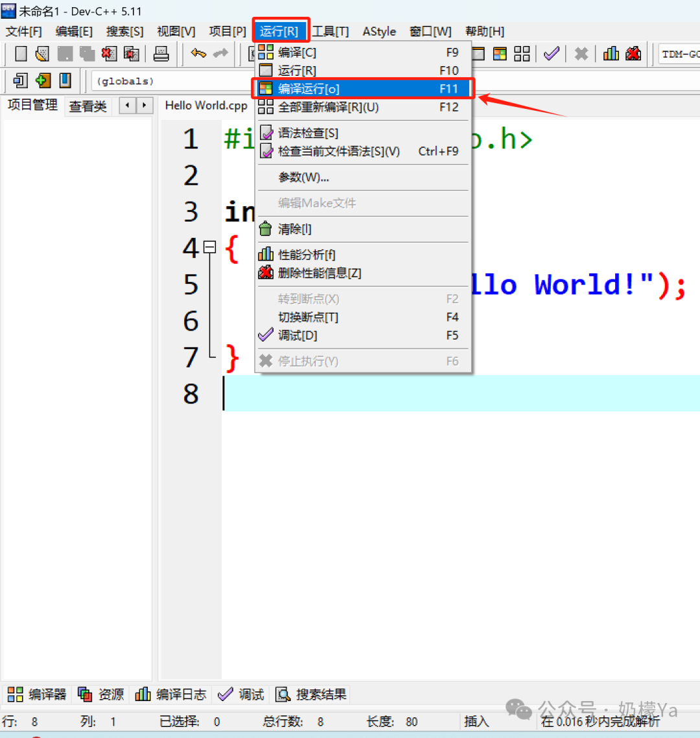Switch to the 查看类 tab
This screenshot has width=700, height=738.
[87, 106]
